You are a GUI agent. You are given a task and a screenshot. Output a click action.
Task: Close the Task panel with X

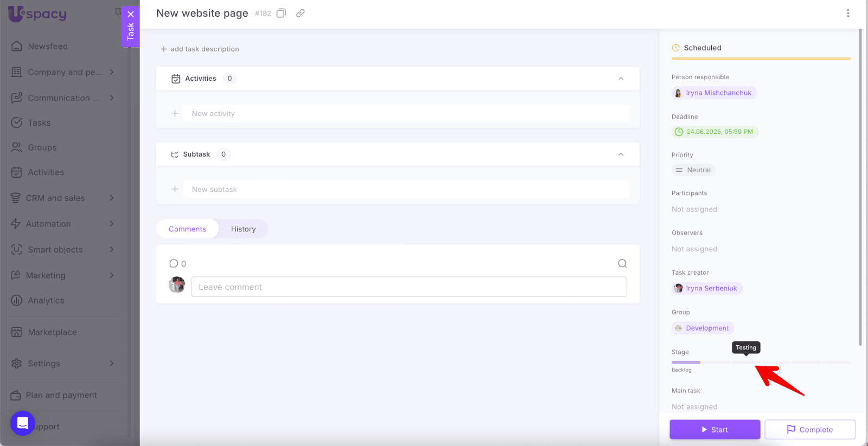(x=131, y=15)
